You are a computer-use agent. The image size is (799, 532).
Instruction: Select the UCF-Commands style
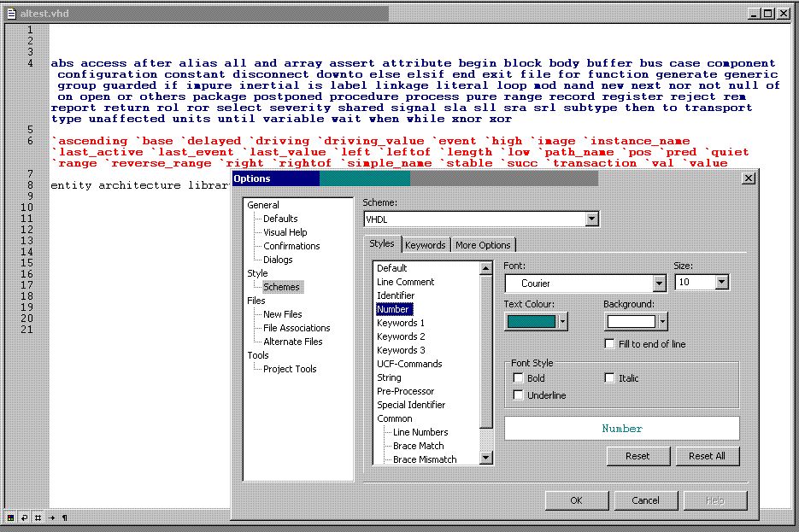409,364
